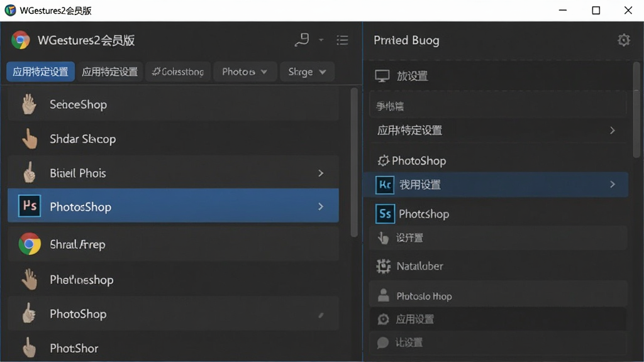
Task: Click the right panel scrollbar
Action: tap(636, 110)
